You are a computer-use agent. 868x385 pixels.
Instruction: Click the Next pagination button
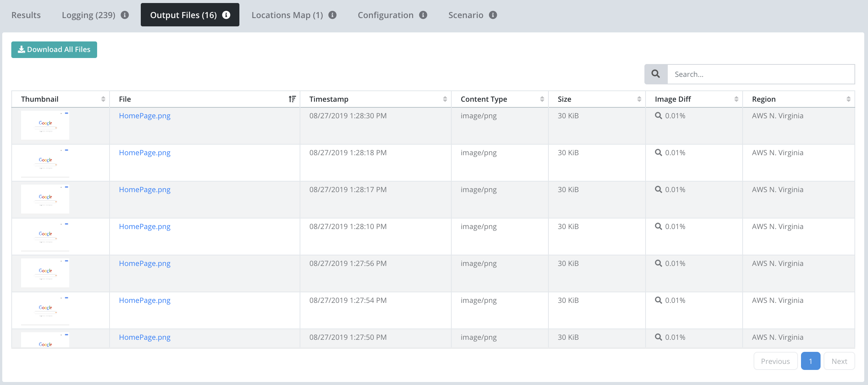pyautogui.click(x=839, y=361)
